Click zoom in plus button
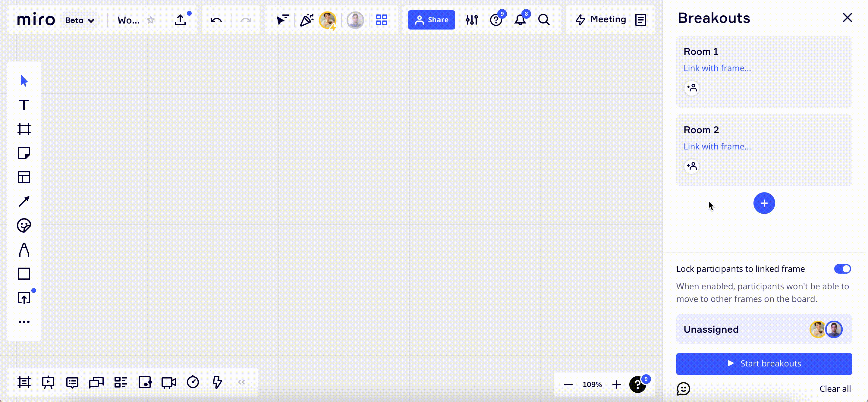This screenshot has height=402, width=868. 616,385
